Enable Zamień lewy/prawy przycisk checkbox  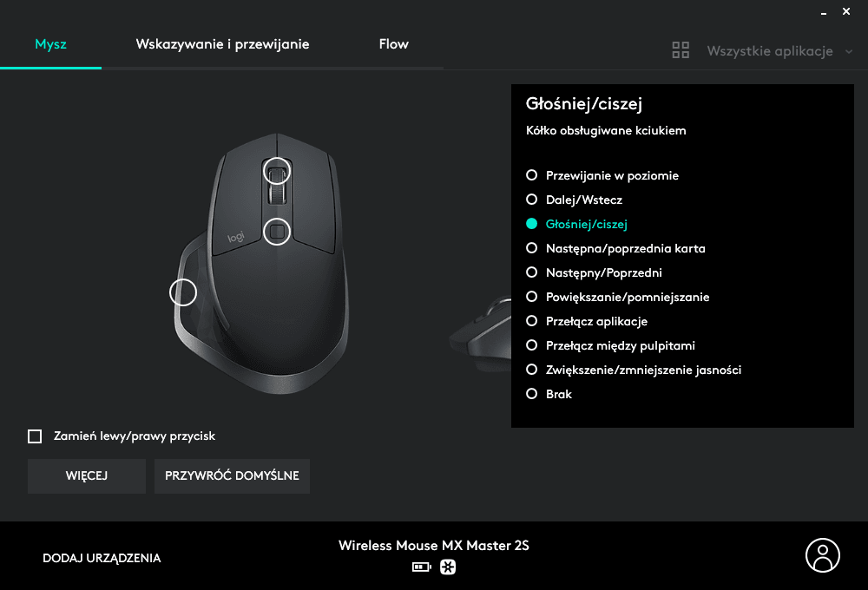click(x=35, y=436)
